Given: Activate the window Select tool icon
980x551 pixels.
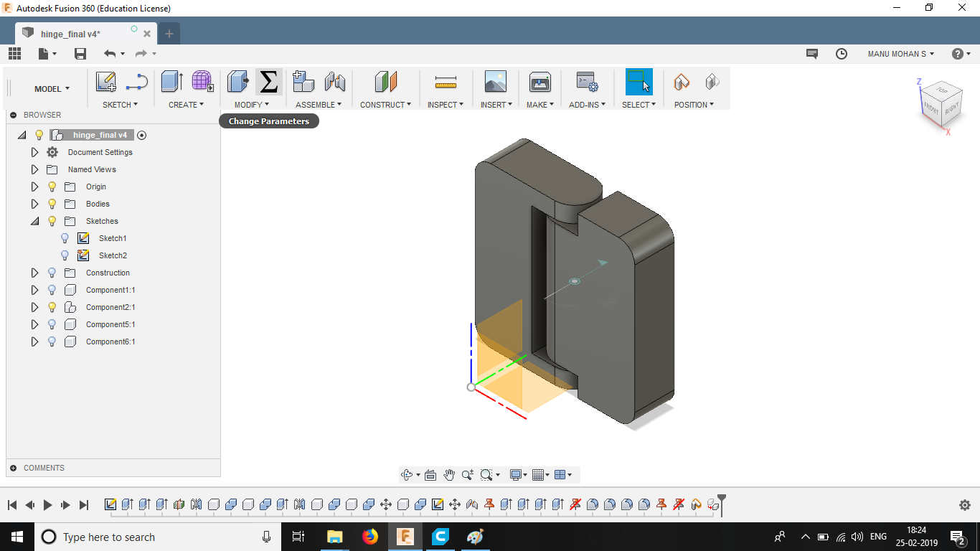Looking at the screenshot, I should pyautogui.click(x=639, y=82).
